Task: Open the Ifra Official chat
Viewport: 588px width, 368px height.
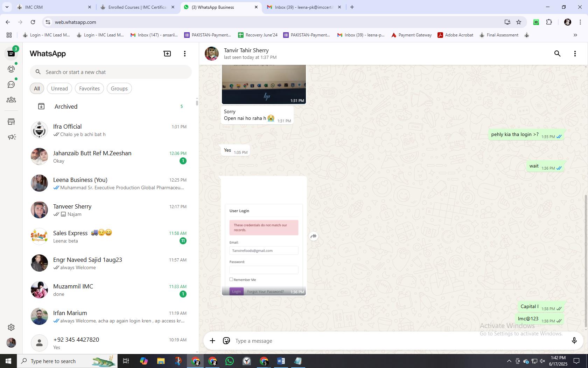Action: 111,130
